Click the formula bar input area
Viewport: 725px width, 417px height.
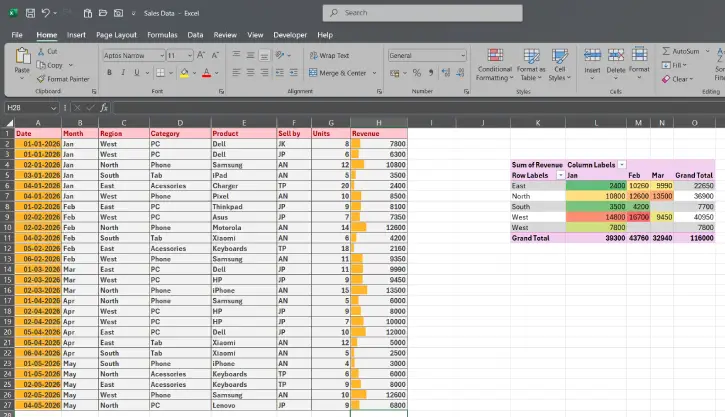click(x=418, y=108)
